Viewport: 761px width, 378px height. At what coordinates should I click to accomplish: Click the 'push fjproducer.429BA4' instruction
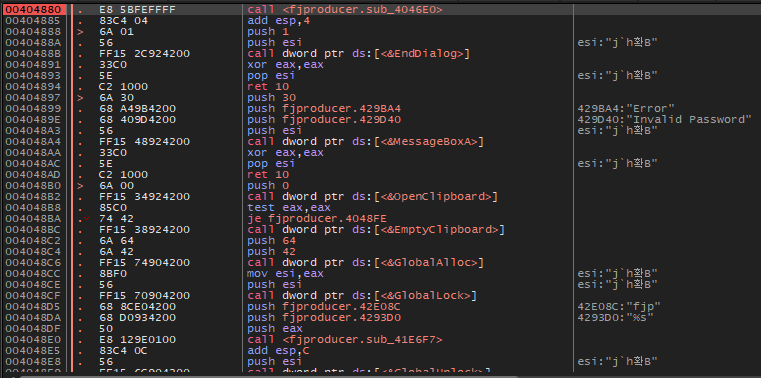tap(324, 109)
